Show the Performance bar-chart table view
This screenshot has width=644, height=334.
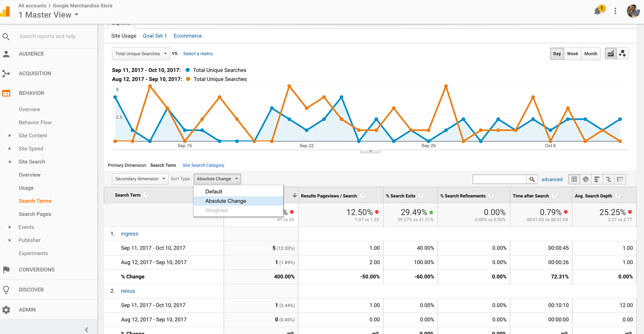click(597, 179)
